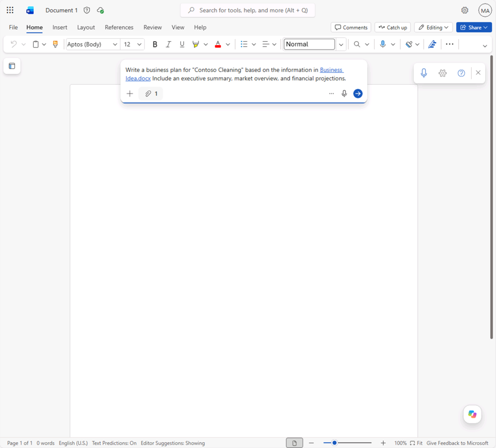Open the Comments pane
Screen dimensions: 496x448
coord(351,27)
